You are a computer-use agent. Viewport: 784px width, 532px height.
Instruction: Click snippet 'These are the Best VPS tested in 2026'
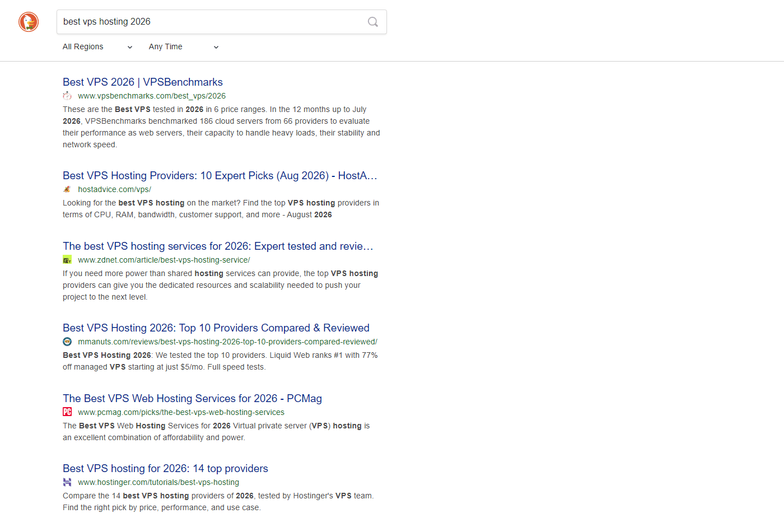pyautogui.click(x=221, y=127)
